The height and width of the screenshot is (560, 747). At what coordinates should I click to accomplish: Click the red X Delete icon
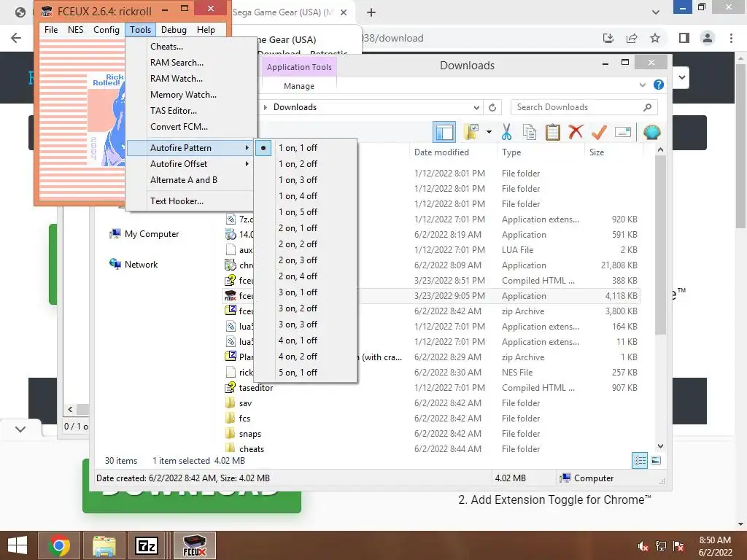click(x=576, y=131)
